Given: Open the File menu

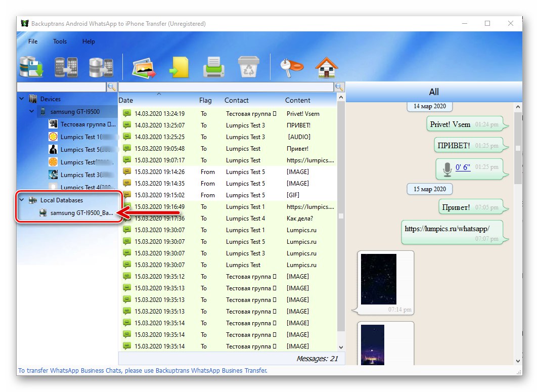Looking at the screenshot, I should 33,41.
